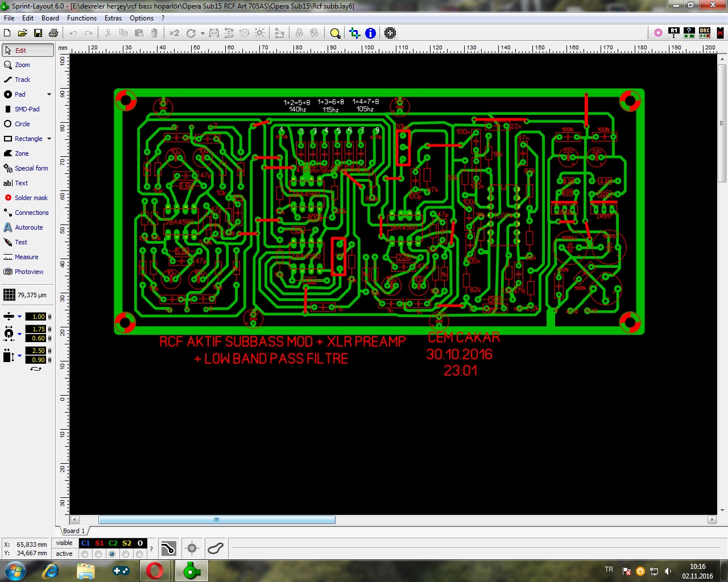Select the Track tool
Screen dimensions: 728x582
[28, 80]
